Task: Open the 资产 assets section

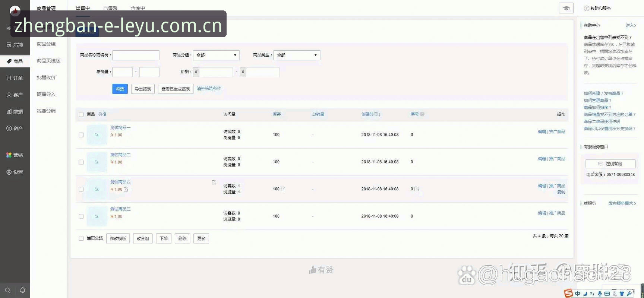Action: pos(15,129)
